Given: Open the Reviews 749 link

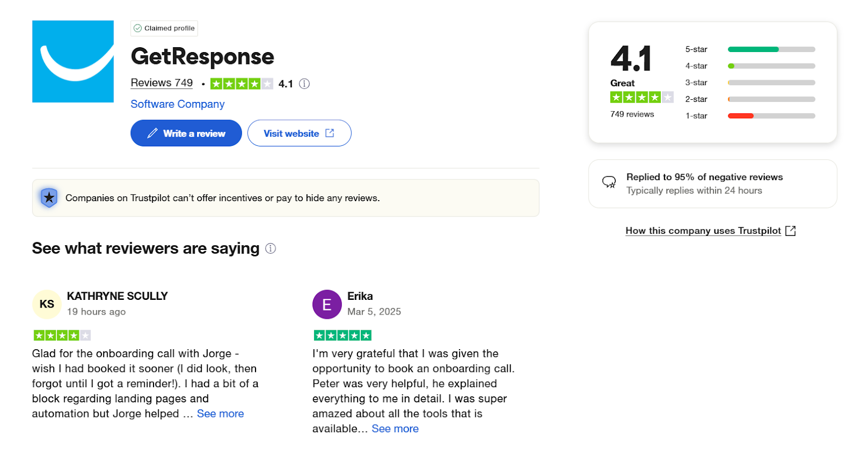Looking at the screenshot, I should point(162,83).
